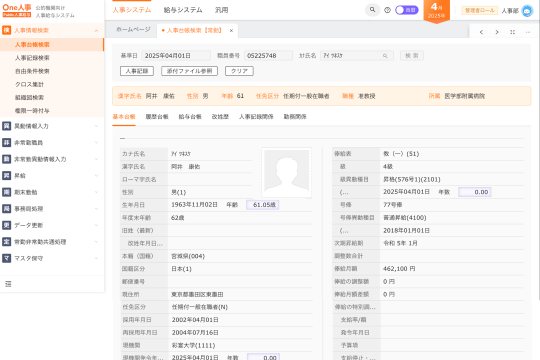Expand the 事務局処理 chevron
This screenshot has width=540, height=360.
pos(96,209)
